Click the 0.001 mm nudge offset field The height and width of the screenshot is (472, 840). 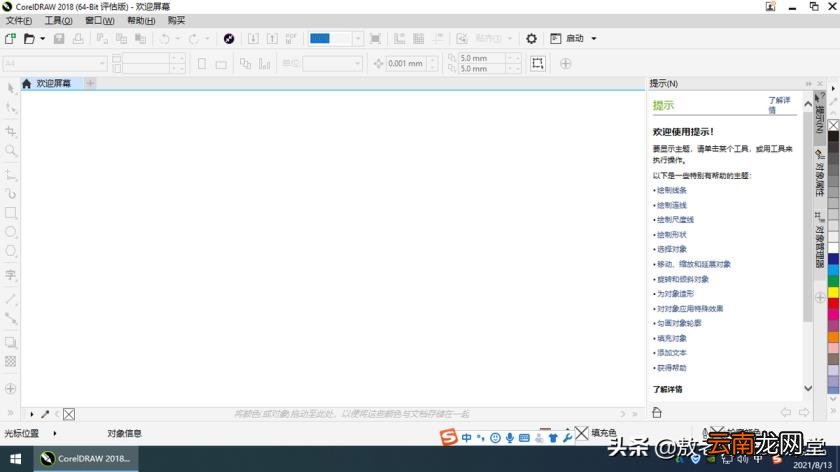coord(406,63)
